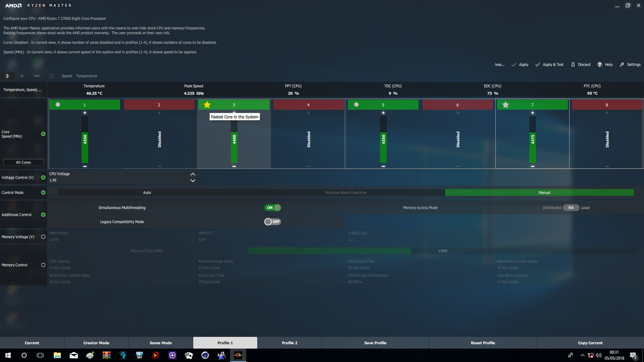Click Copy Current at the bottom

[590, 343]
